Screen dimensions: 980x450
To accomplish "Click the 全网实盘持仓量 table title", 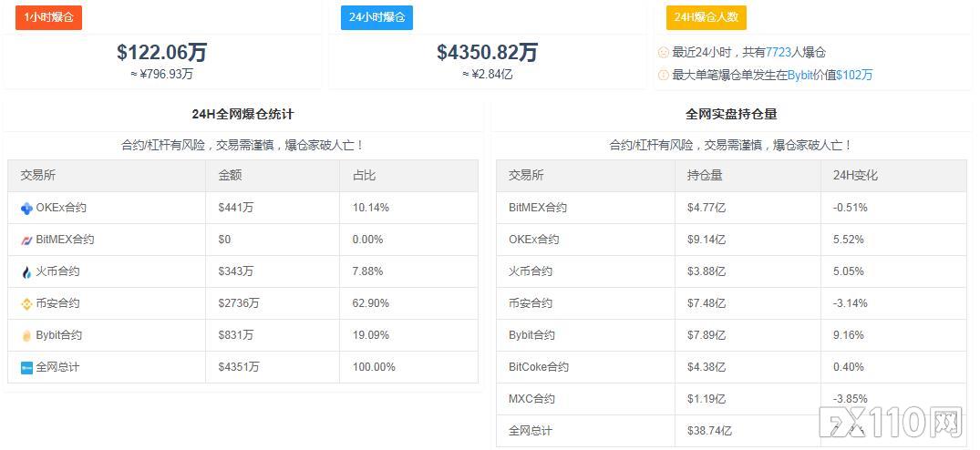I will [x=731, y=114].
